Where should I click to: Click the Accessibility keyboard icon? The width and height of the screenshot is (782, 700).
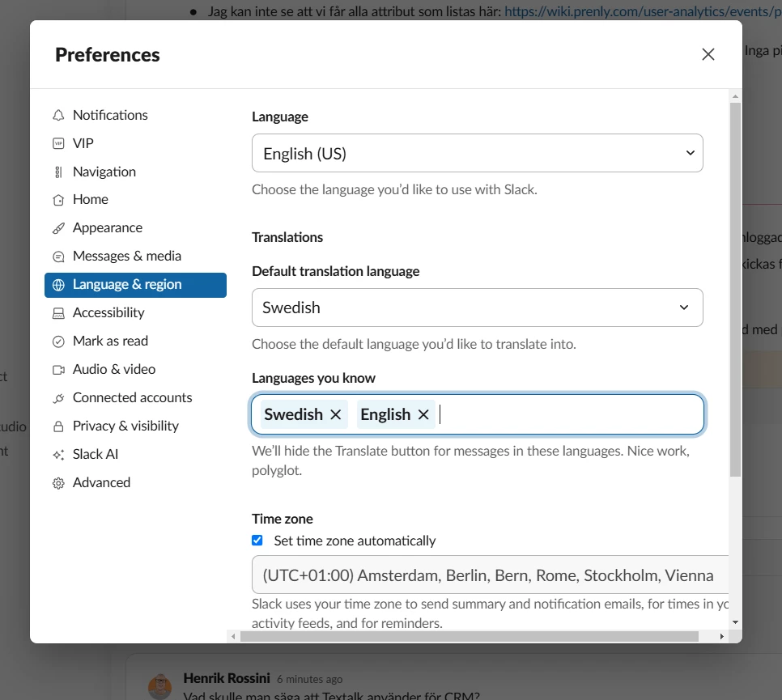click(x=58, y=313)
